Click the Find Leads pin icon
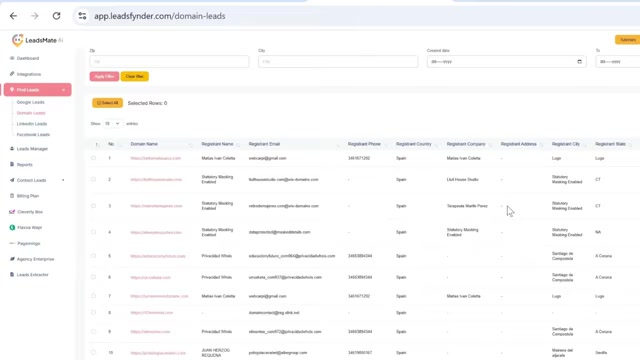Viewport: 640px width, 360px height. pos(12,89)
